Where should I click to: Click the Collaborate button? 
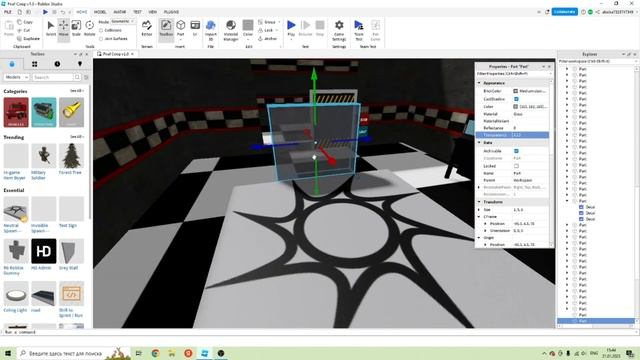click(x=564, y=12)
